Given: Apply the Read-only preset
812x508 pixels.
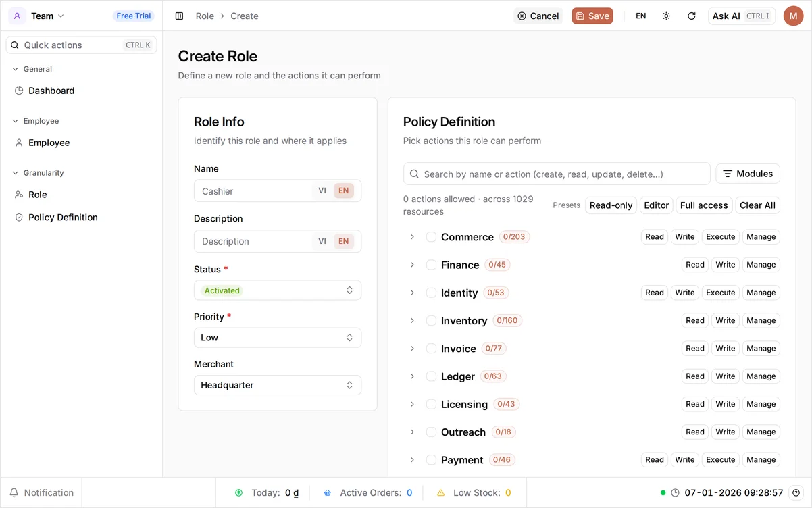Looking at the screenshot, I should click(x=611, y=205).
